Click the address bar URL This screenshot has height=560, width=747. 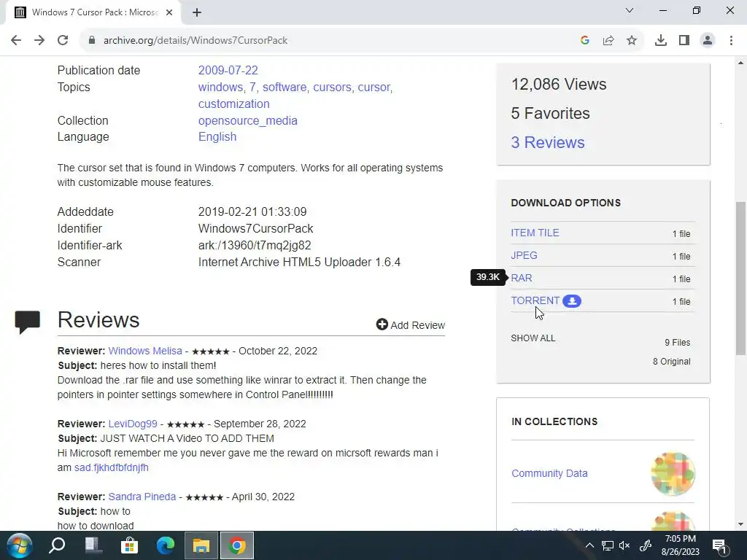(196, 41)
